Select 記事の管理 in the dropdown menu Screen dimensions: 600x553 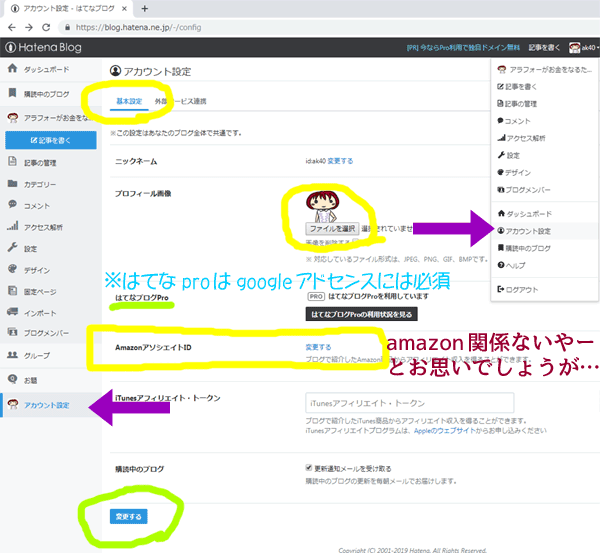(545, 104)
